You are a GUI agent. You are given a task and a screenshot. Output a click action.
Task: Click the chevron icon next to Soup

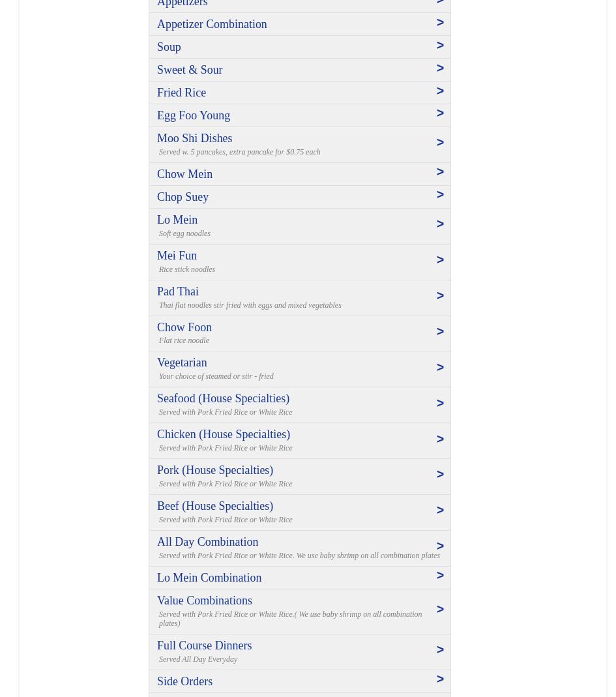(440, 46)
